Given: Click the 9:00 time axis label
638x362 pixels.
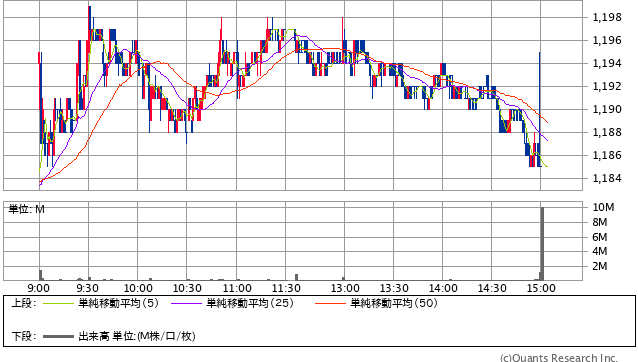Looking at the screenshot, I should coord(39,288).
